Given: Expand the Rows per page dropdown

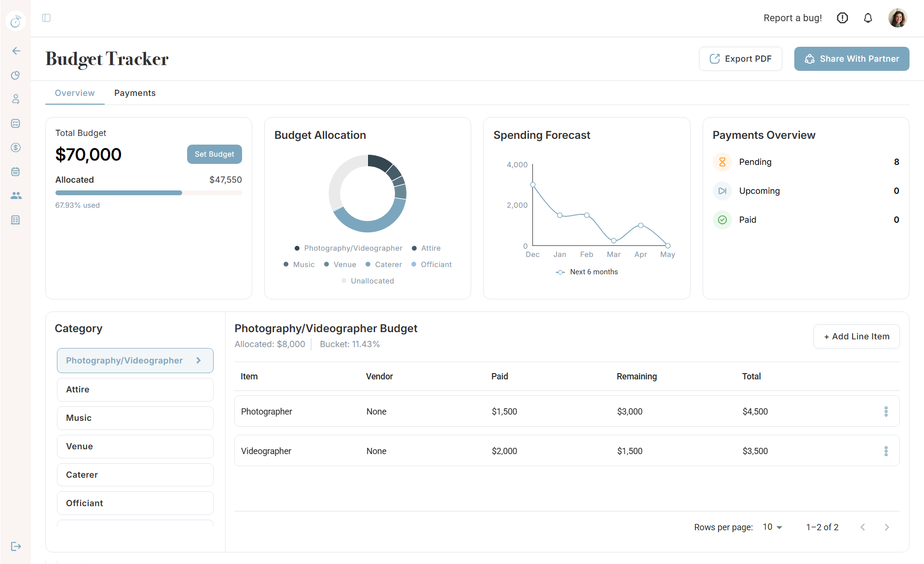Looking at the screenshot, I should [x=772, y=527].
